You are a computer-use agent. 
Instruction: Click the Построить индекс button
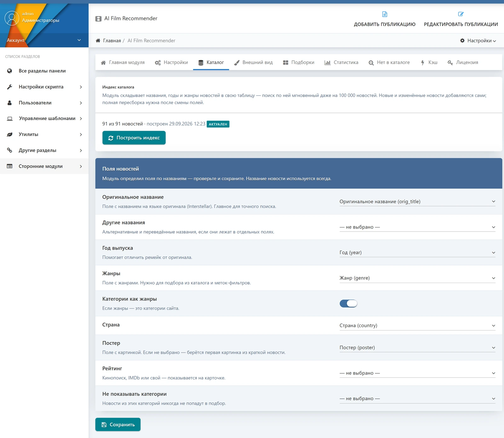pyautogui.click(x=134, y=138)
